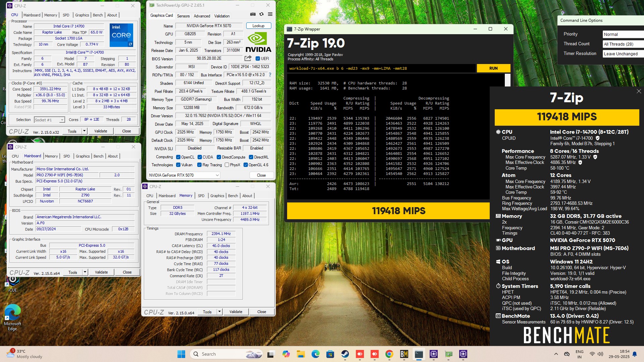Close the BenchMate 7-Zip result panel
This screenshot has width=644, height=362.
tap(639, 91)
